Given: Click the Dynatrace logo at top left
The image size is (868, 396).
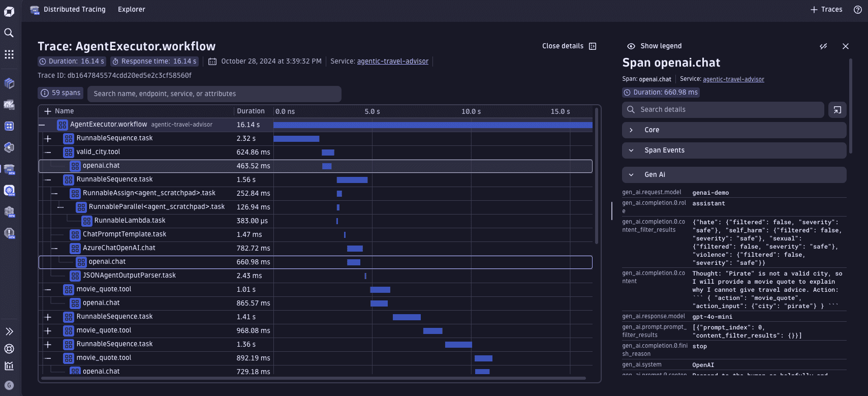Looking at the screenshot, I should click(x=9, y=11).
